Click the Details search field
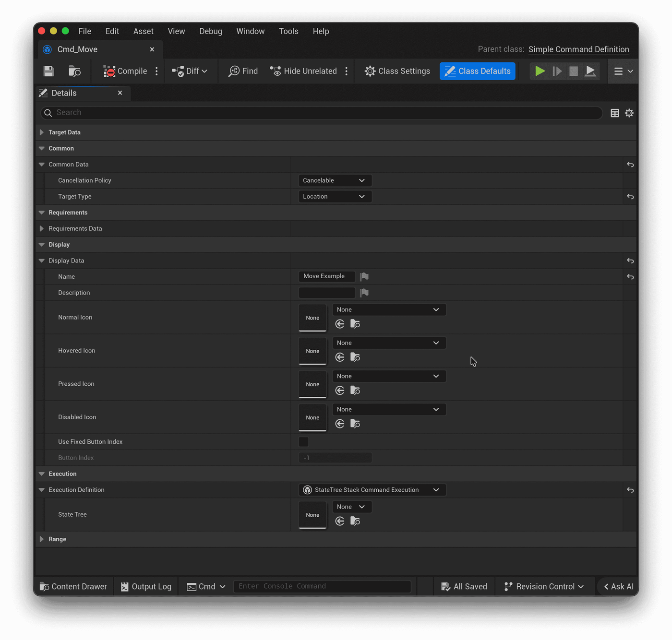This screenshot has width=672, height=640. pyautogui.click(x=322, y=113)
